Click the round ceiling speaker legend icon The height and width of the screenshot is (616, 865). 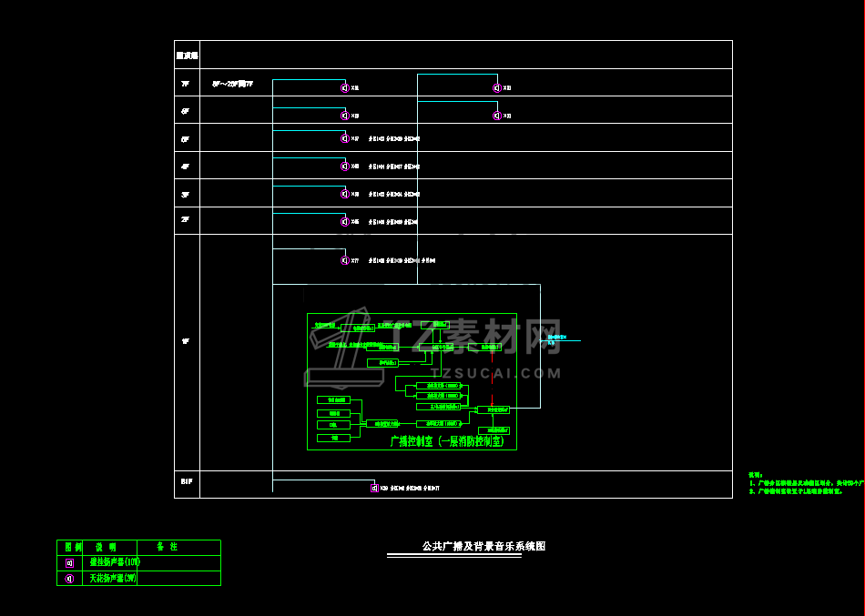(x=69, y=579)
